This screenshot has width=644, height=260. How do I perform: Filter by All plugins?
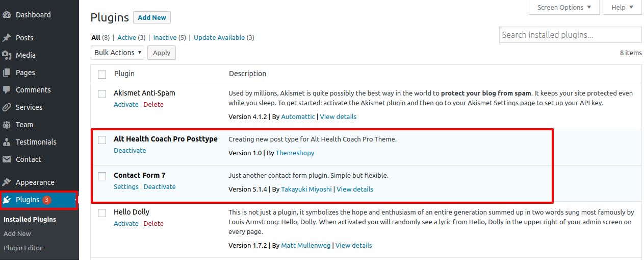[x=96, y=37]
